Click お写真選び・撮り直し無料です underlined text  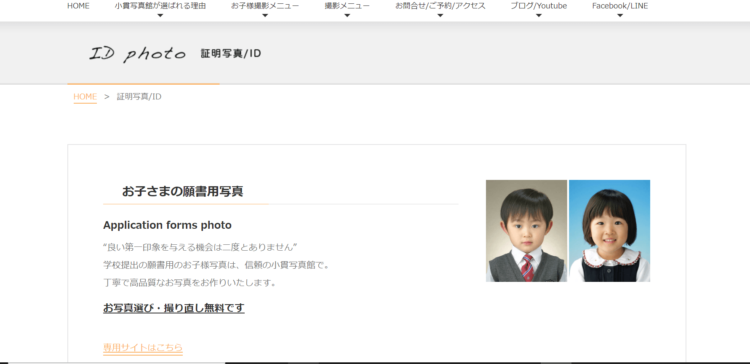pyautogui.click(x=174, y=308)
